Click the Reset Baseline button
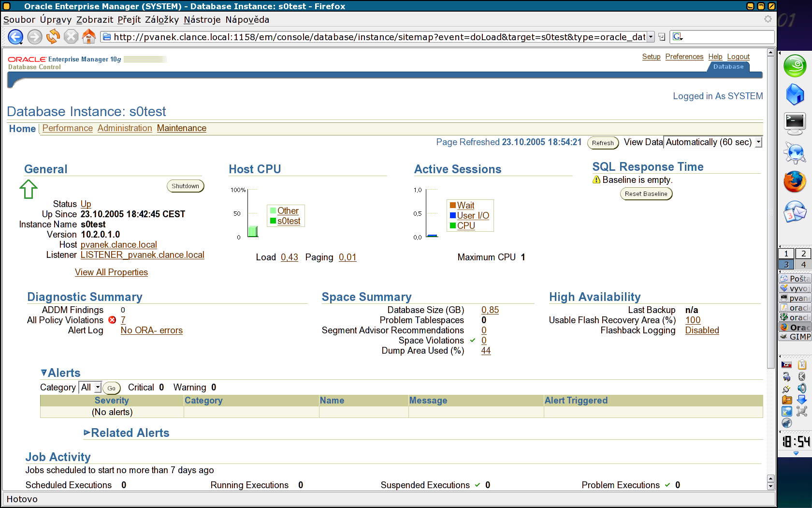The height and width of the screenshot is (508, 812). click(646, 194)
